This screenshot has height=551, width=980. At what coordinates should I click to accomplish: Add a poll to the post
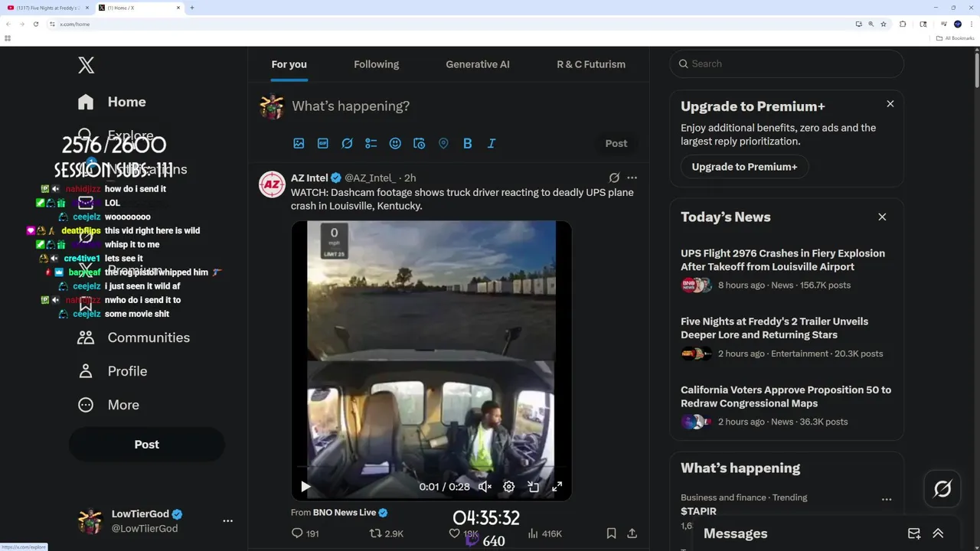pos(371,143)
